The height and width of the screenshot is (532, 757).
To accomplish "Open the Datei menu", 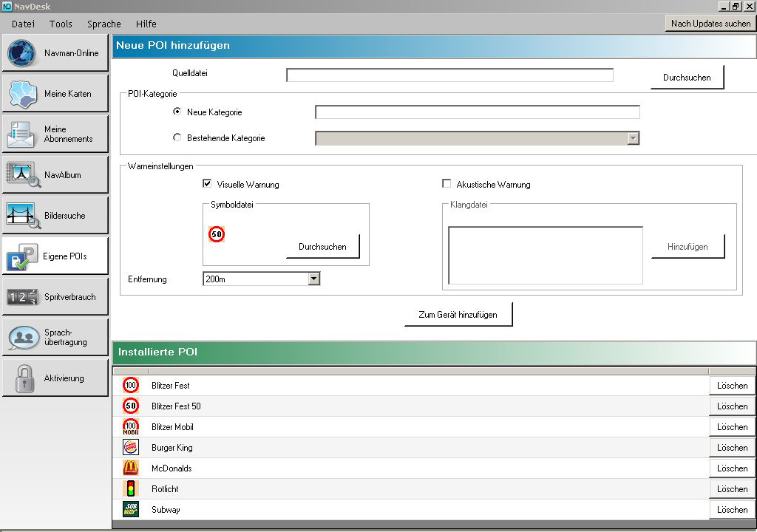I will pos(23,24).
